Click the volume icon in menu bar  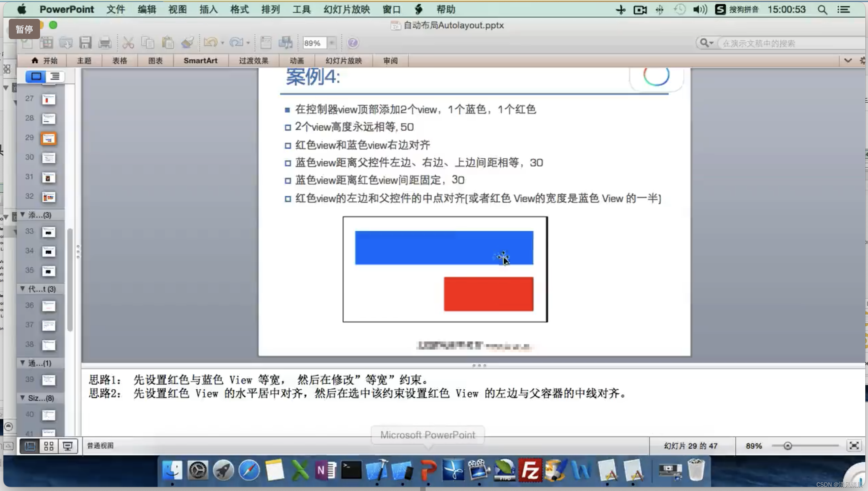pos(700,9)
